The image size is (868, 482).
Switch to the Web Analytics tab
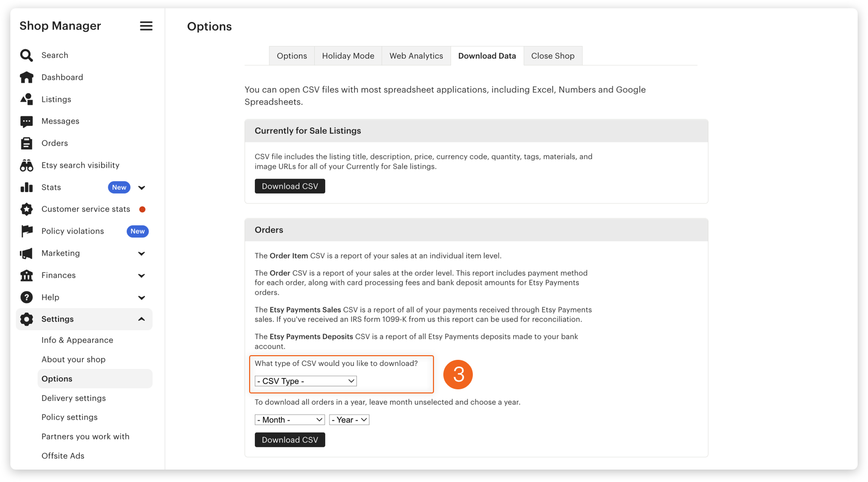[416, 56]
